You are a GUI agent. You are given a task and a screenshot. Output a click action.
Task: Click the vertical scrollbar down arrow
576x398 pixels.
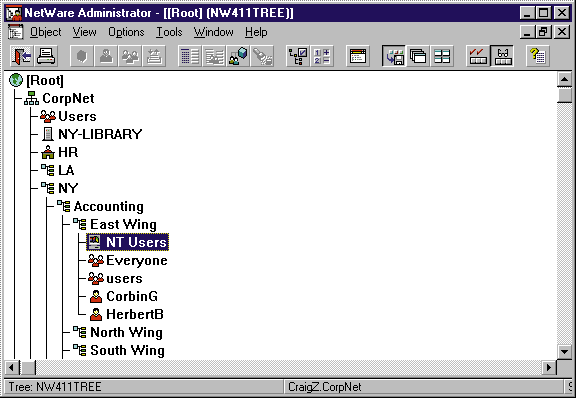tap(565, 352)
